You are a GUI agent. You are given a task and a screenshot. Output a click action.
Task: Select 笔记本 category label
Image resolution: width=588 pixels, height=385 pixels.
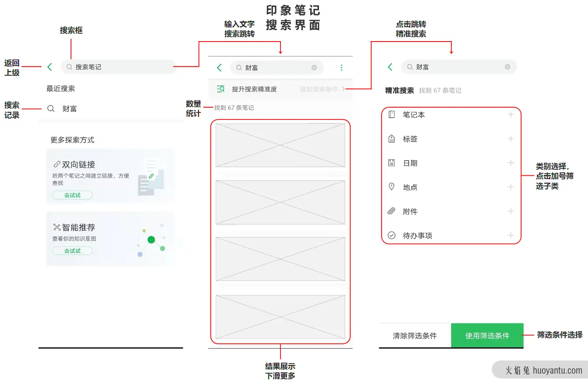tap(413, 115)
